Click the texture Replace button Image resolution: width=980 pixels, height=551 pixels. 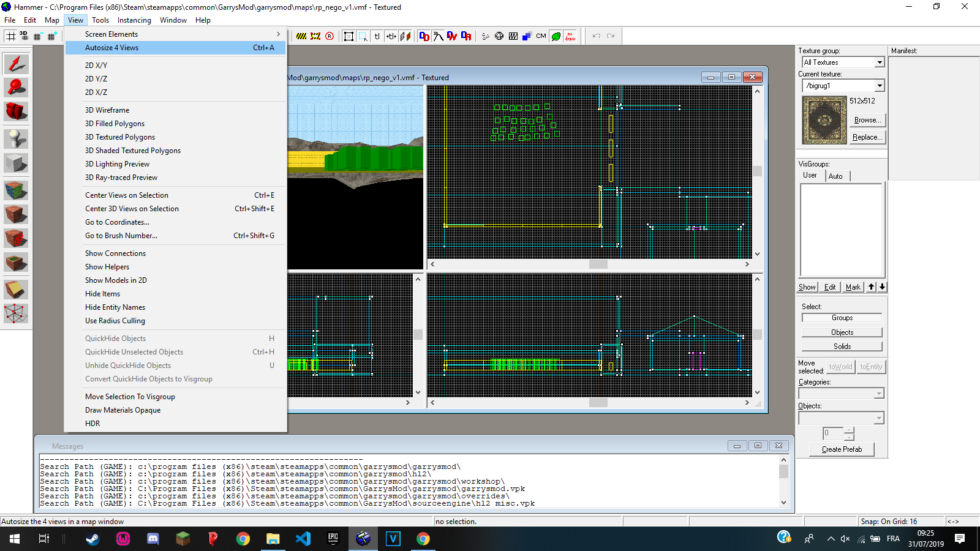pos(867,137)
